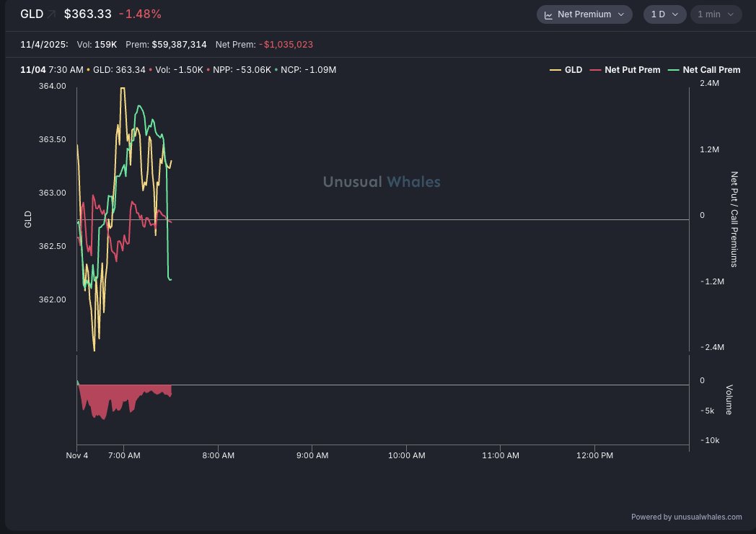This screenshot has width=756, height=534.
Task: Click the chart icon in Net Premium selector
Action: pos(548,14)
